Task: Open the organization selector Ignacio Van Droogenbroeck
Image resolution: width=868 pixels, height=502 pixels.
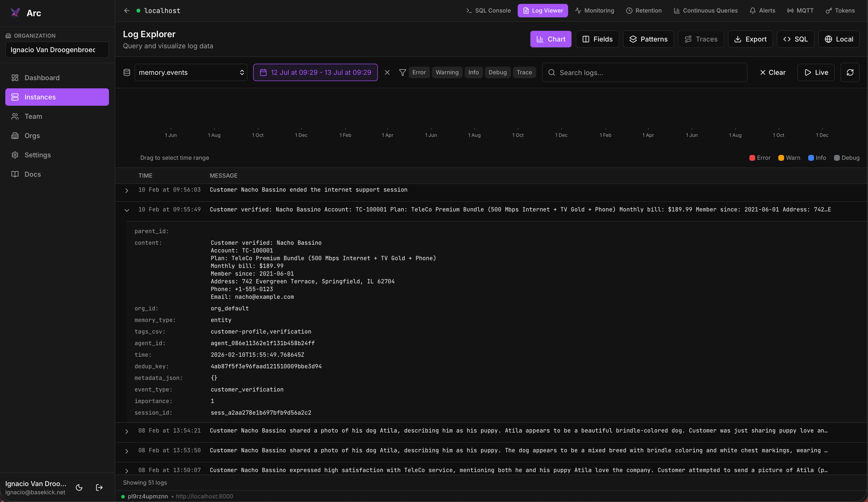Action: 57,50
